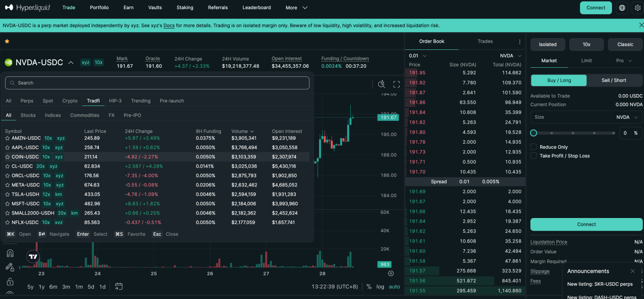The width and height of the screenshot is (644, 299).
Task: Select the Stocks filter tab
Action: point(28,115)
